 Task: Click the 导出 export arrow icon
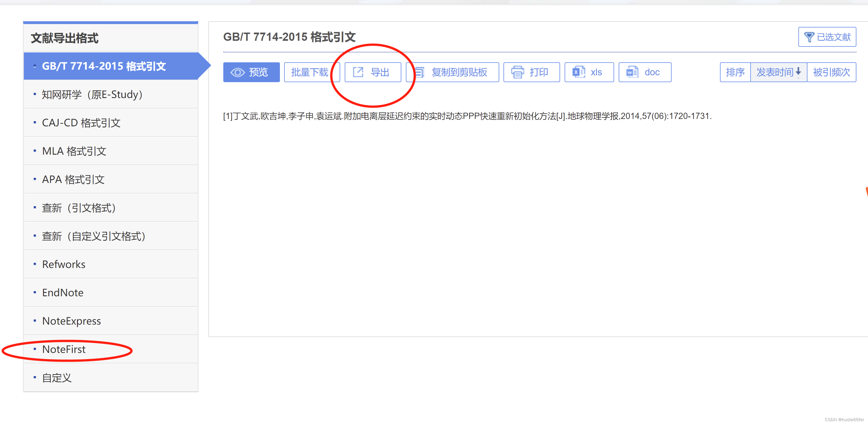(358, 72)
